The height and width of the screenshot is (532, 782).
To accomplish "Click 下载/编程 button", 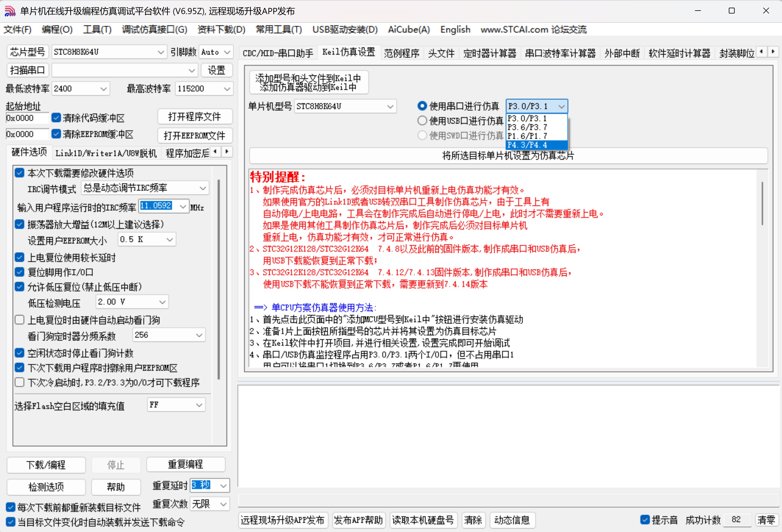I will 46,465.
